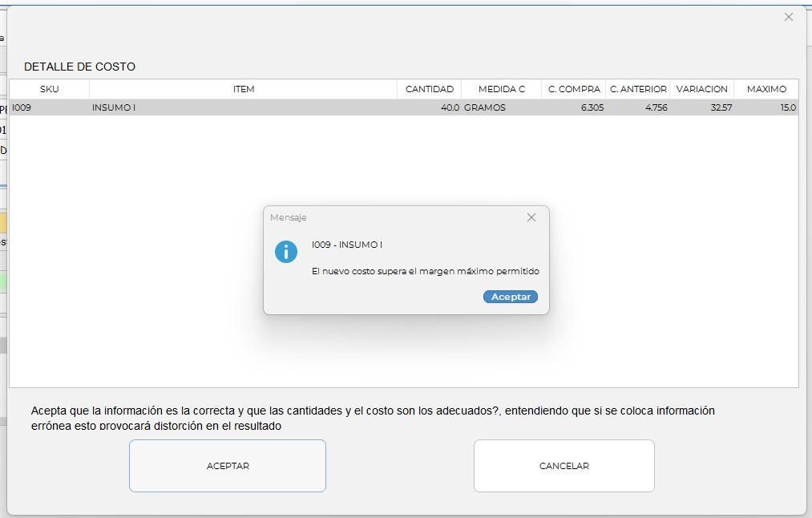Click the VARIACION column header
Image resolution: width=812 pixels, height=518 pixels.
[x=701, y=89]
